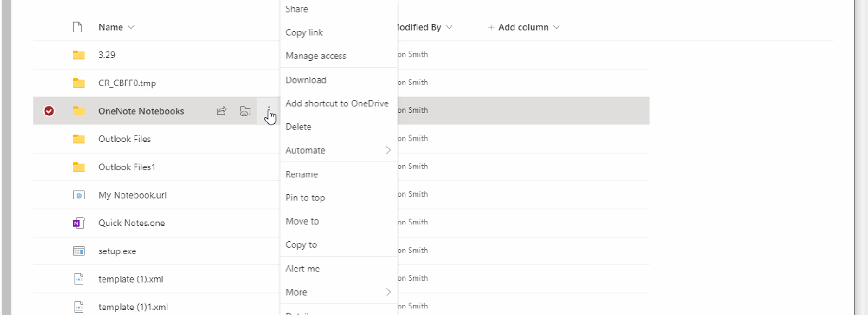Choose Manage access menu entry
The width and height of the screenshot is (868, 315).
[316, 56]
